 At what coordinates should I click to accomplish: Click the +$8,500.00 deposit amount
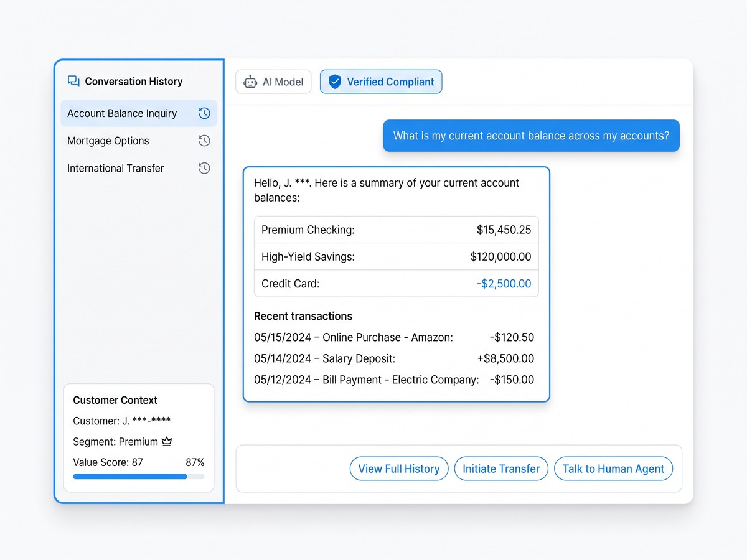[x=505, y=358]
